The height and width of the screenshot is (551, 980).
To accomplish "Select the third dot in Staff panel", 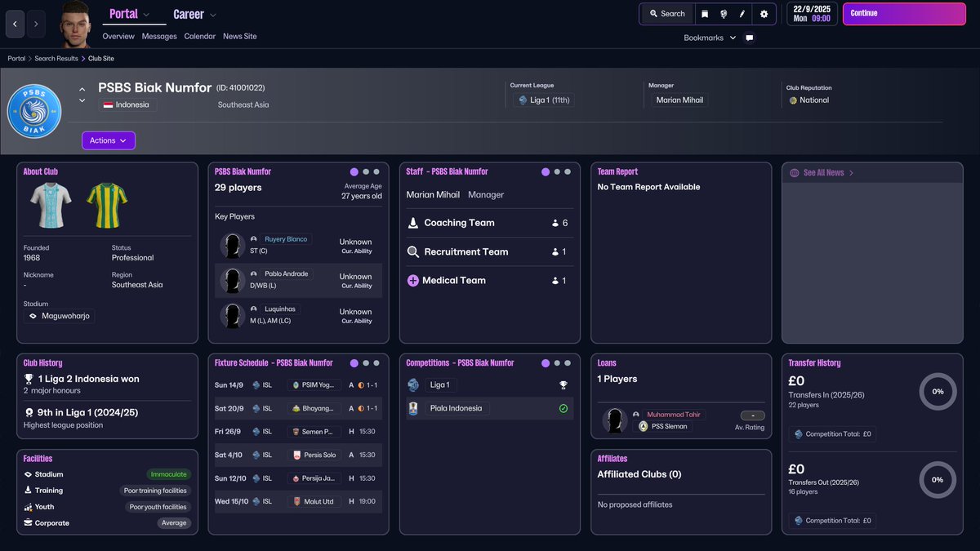I will pyautogui.click(x=568, y=172).
